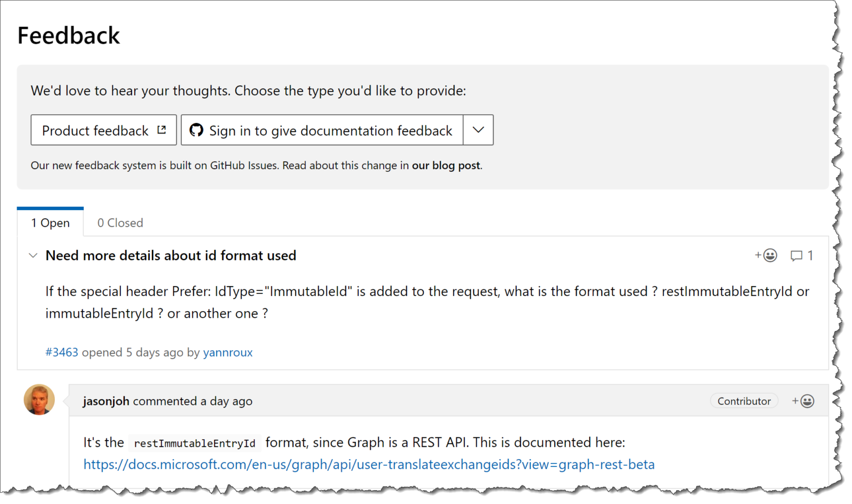Switch to the "0 Closed" tab
The height and width of the screenshot is (504, 852).
click(119, 222)
